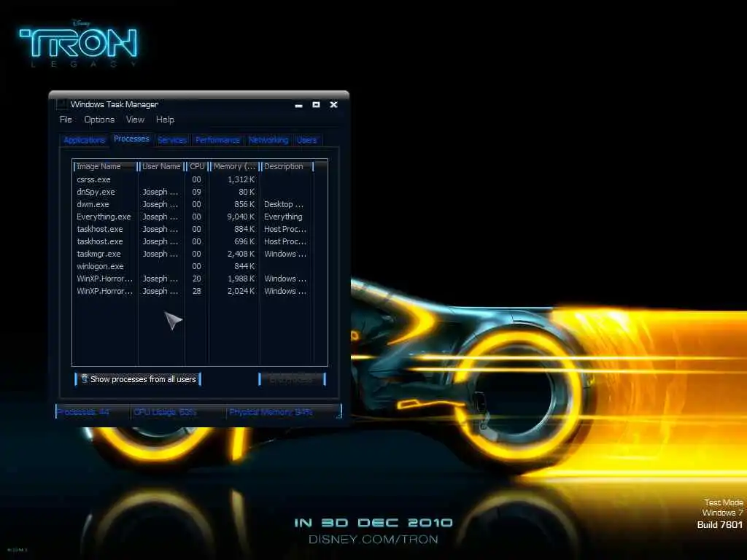
Task: Click the 2,408 K memory value
Action: (241, 254)
